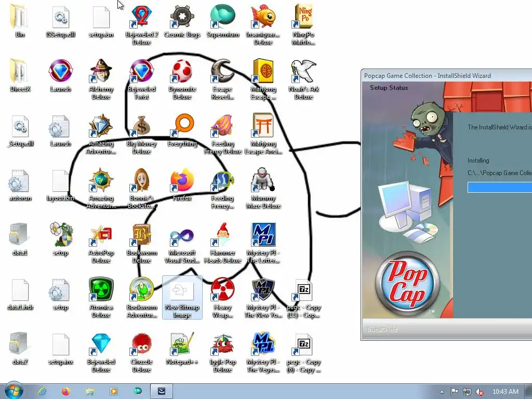Image resolution: width=532 pixels, height=399 pixels.
Task: Select the New Bitmap Image file
Action: click(x=182, y=297)
